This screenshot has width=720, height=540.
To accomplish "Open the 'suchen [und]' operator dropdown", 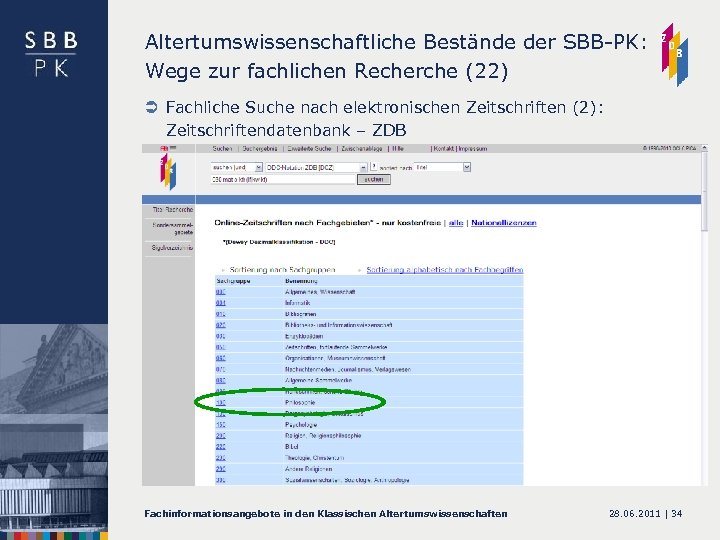I will (x=236, y=167).
